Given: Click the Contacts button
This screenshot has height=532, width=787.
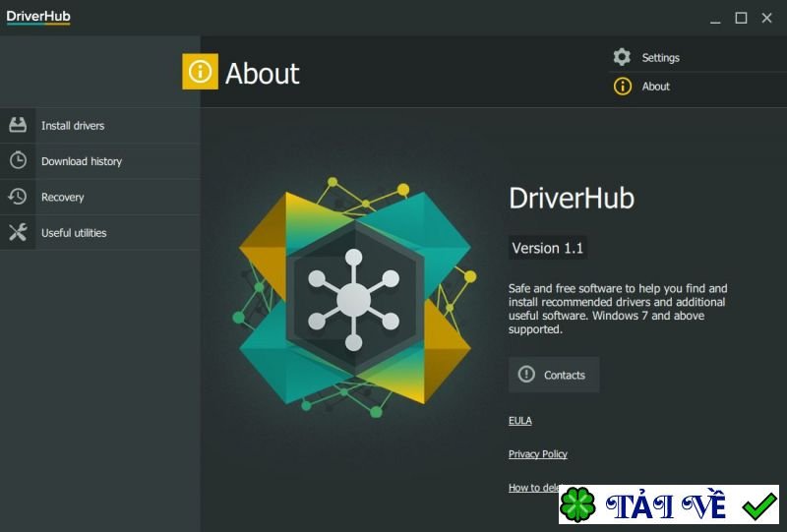Looking at the screenshot, I should 554,375.
